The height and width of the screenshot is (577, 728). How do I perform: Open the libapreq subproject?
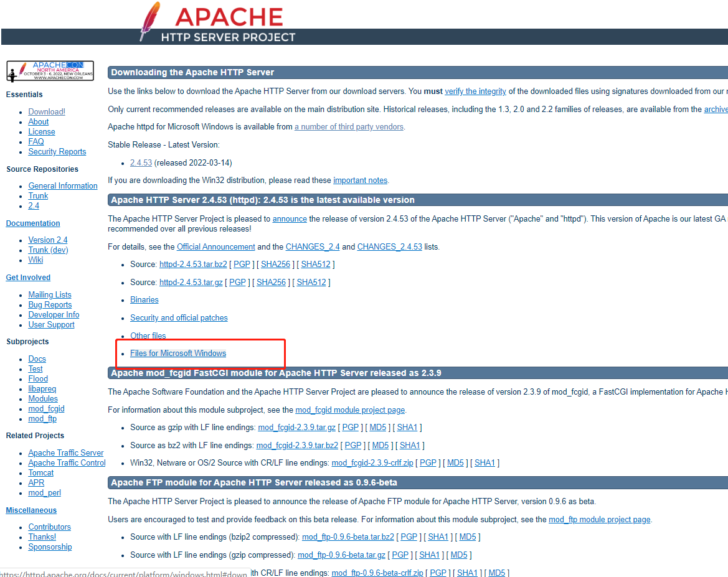[x=42, y=389]
